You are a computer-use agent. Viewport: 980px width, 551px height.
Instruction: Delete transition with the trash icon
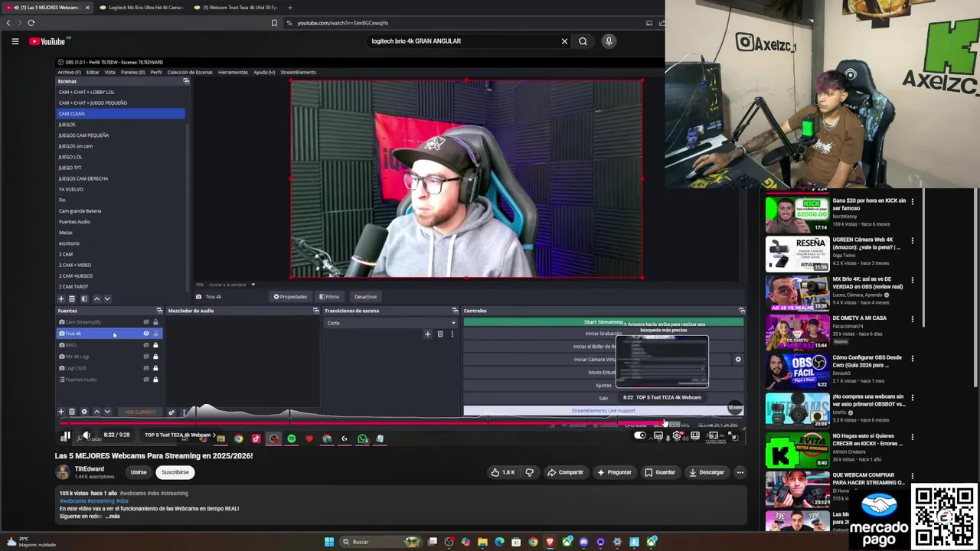(x=440, y=334)
